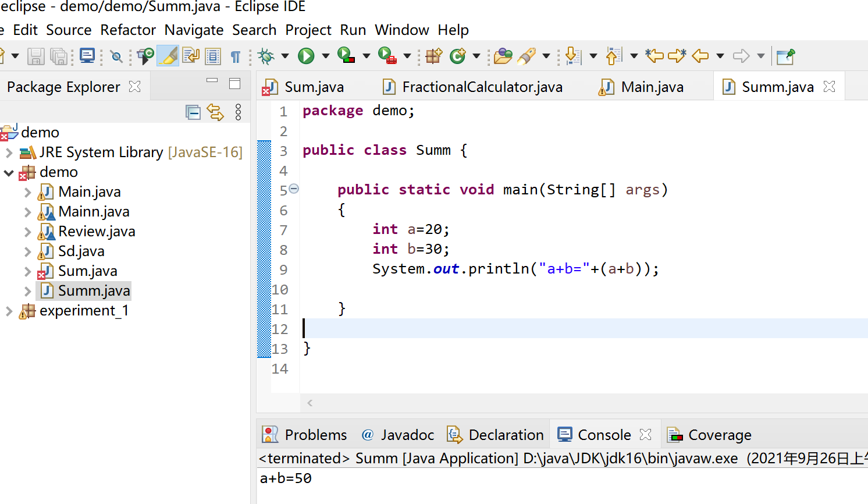Click the Save toolbar icon

(x=36, y=56)
